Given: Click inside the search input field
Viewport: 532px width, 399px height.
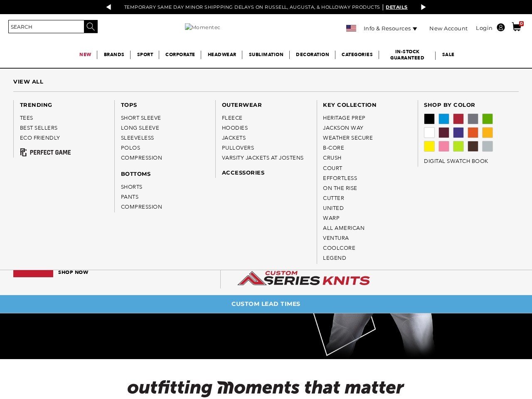Looking at the screenshot, I should [x=46, y=26].
